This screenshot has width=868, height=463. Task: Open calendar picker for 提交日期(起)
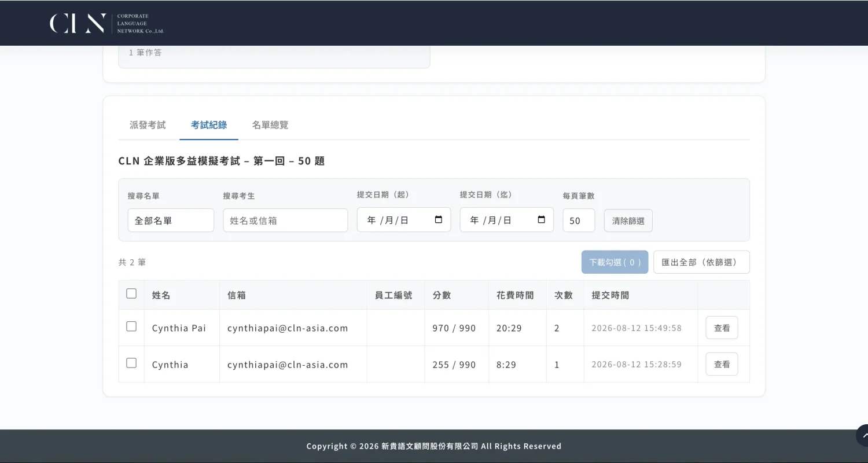click(x=439, y=220)
